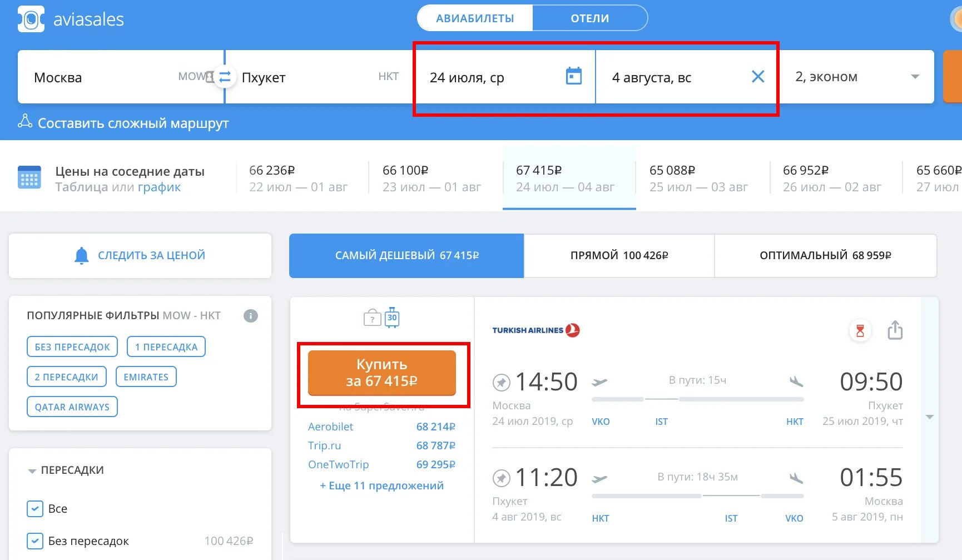Toggle the Все stops checkbox

coord(35,509)
